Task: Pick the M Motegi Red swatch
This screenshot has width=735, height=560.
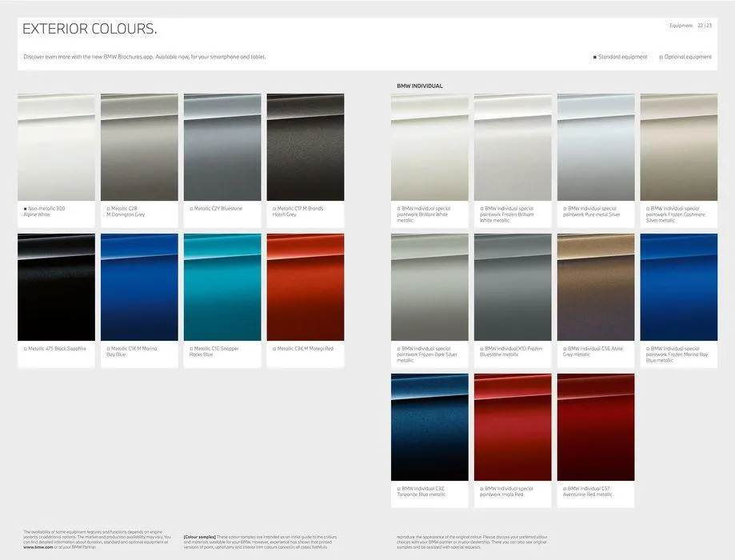Action: (x=306, y=287)
